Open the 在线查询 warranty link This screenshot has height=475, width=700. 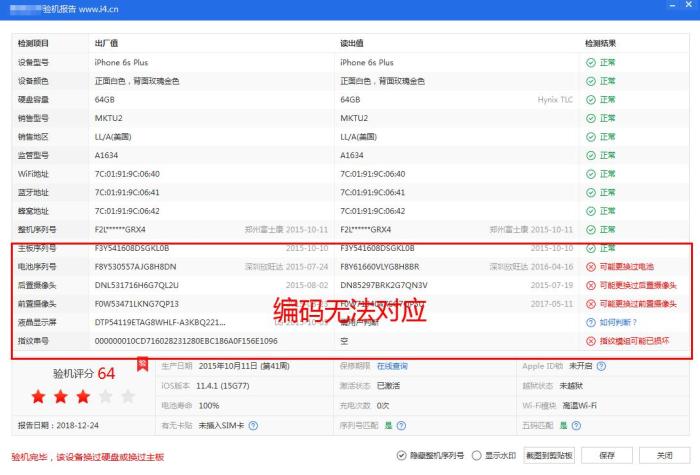point(392,366)
